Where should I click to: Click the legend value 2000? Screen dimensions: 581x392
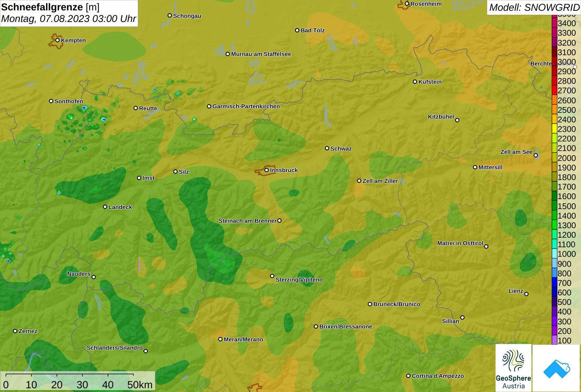(x=567, y=158)
